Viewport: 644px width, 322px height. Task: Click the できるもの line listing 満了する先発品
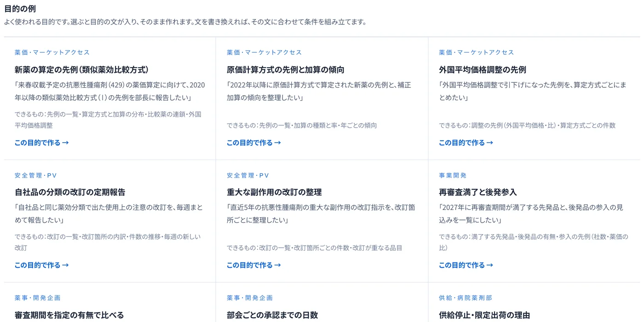pyautogui.click(x=533, y=242)
